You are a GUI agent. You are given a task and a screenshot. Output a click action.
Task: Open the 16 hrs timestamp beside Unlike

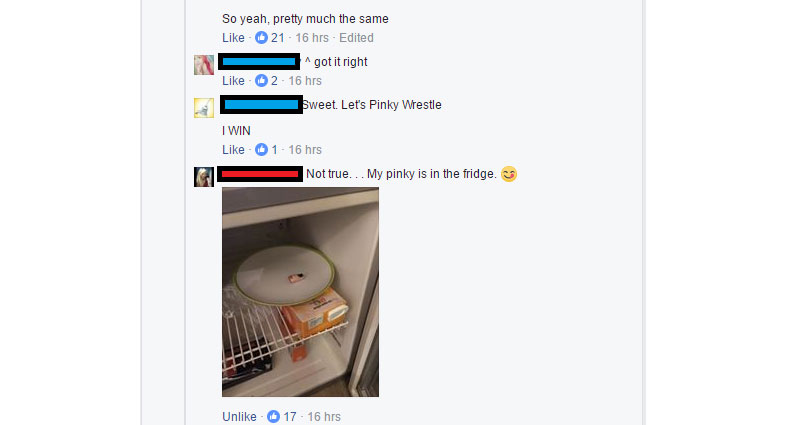(x=324, y=416)
